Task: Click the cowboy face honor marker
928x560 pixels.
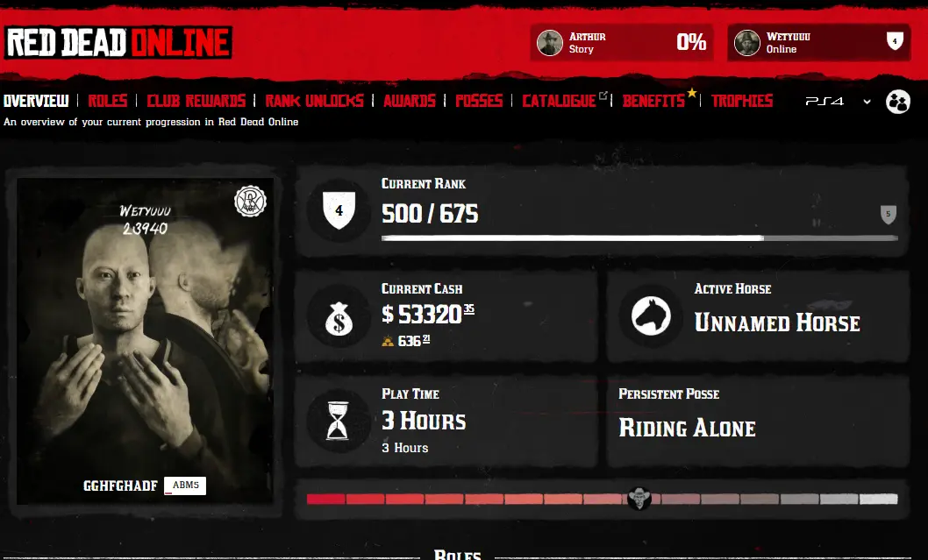Action: [639, 499]
